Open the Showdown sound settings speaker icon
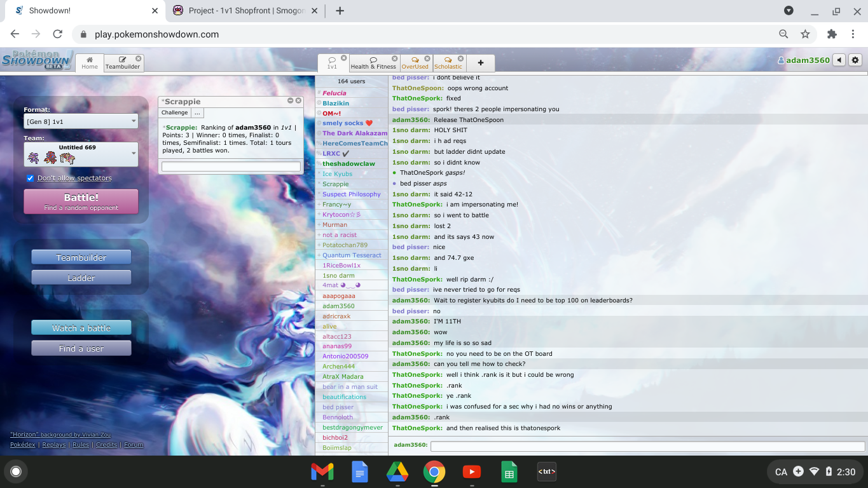The image size is (868, 488). 839,60
